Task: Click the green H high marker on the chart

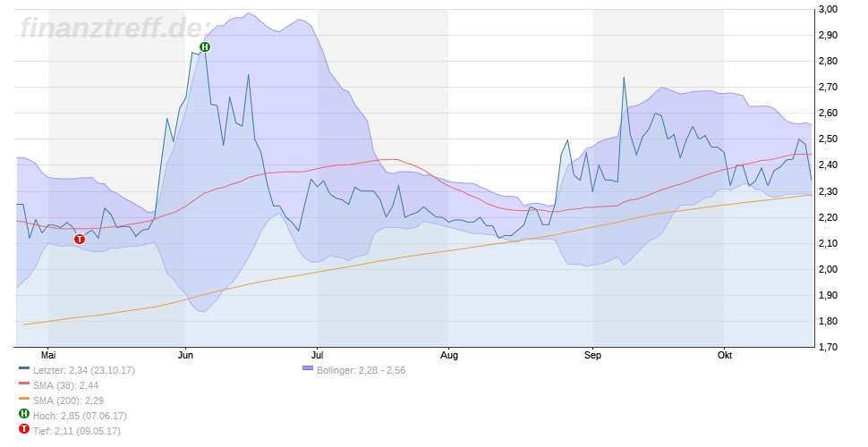Action: (205, 46)
